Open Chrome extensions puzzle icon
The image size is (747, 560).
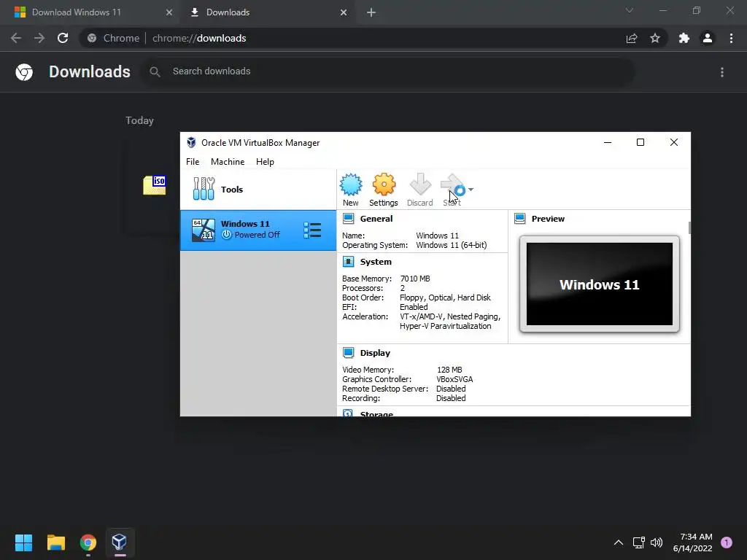click(684, 38)
